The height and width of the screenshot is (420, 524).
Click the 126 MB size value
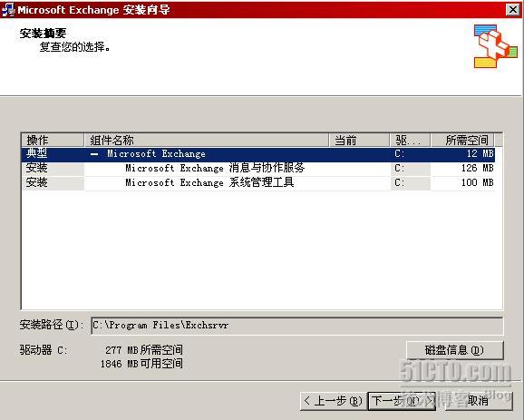tap(477, 168)
